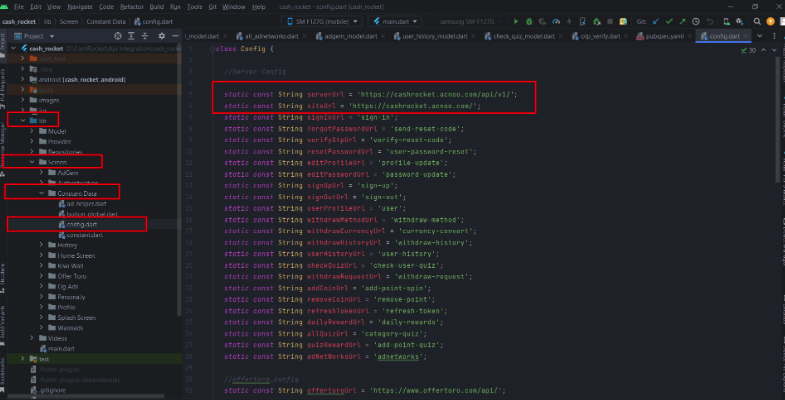Collapse the lib folder in project tree
This screenshot has height=400, width=785.
pyautogui.click(x=20, y=119)
